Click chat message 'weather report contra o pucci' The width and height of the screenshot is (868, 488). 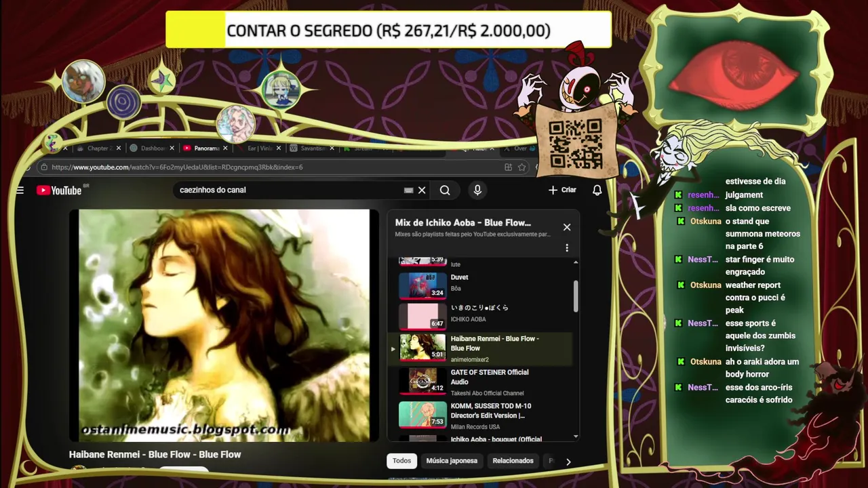755,298
